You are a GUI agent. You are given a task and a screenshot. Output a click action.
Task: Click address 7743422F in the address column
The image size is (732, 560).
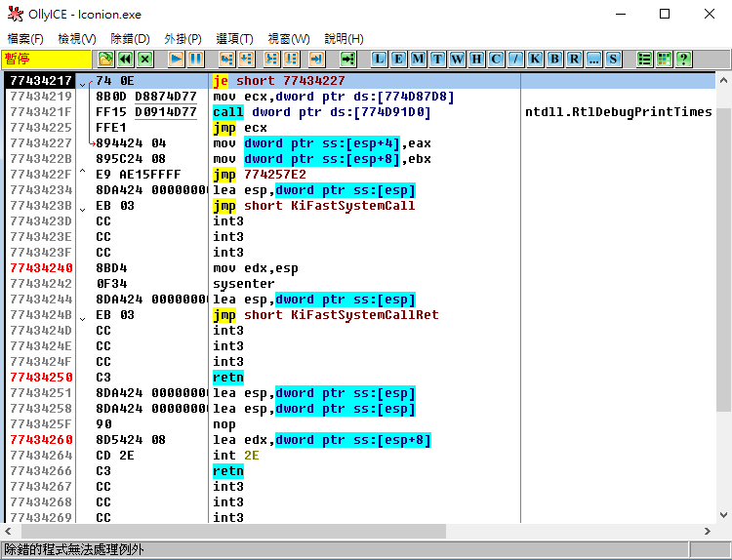pos(41,175)
